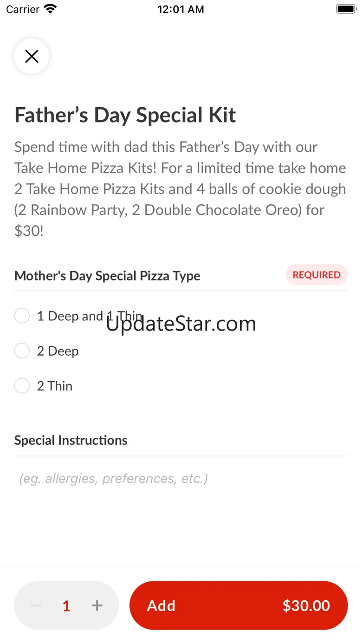Tap the quantity number 1
The image size is (362, 644).
coord(66,605)
